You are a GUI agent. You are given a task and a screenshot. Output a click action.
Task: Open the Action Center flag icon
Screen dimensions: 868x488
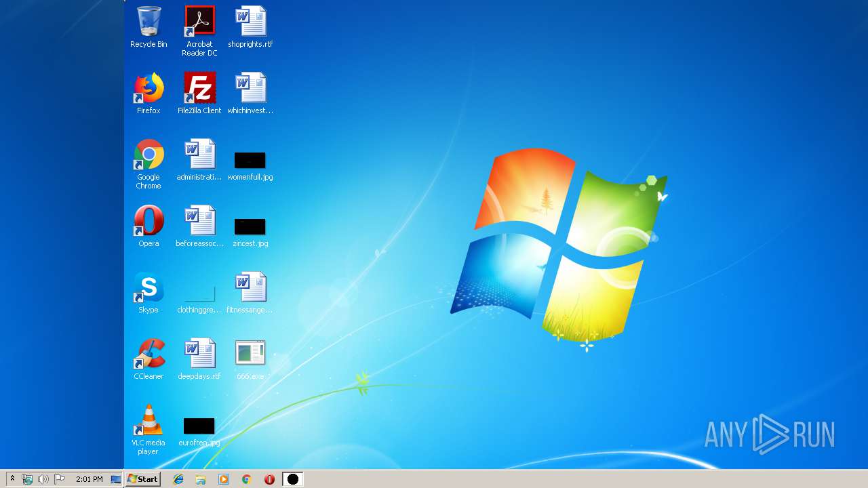60,479
